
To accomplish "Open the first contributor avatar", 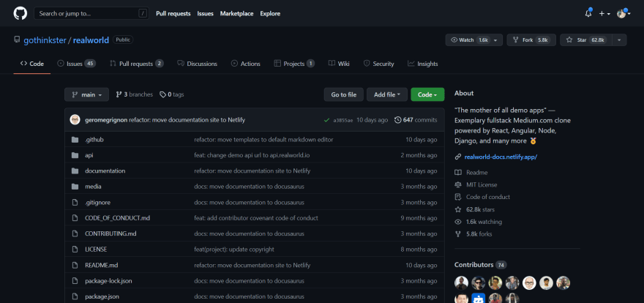I will coord(461,283).
